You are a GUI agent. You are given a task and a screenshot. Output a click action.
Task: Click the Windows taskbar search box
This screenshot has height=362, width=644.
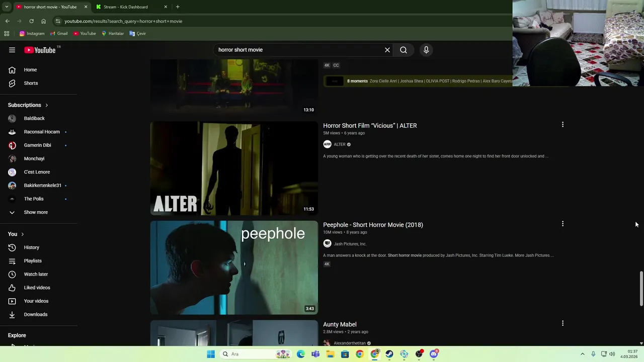(x=257, y=354)
